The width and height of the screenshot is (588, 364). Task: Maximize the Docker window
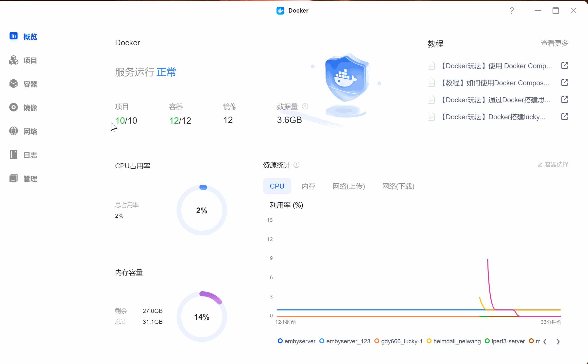(x=556, y=11)
